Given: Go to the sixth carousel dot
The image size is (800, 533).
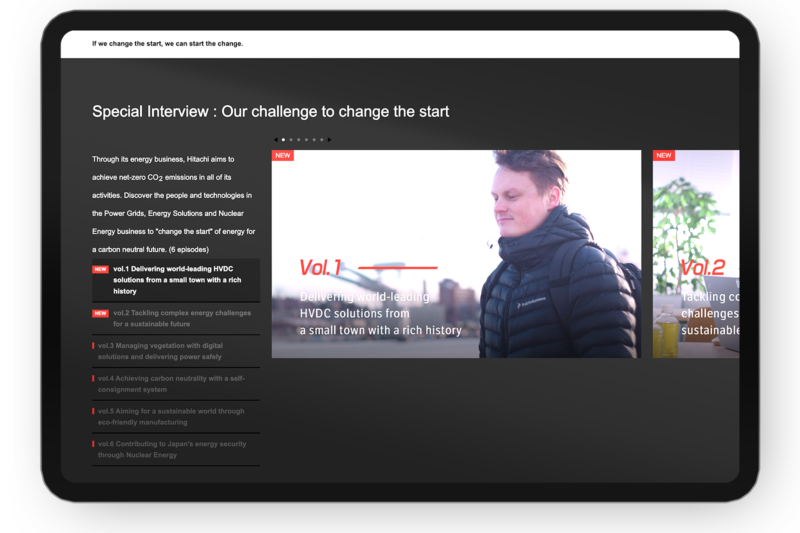Looking at the screenshot, I should (x=321, y=140).
